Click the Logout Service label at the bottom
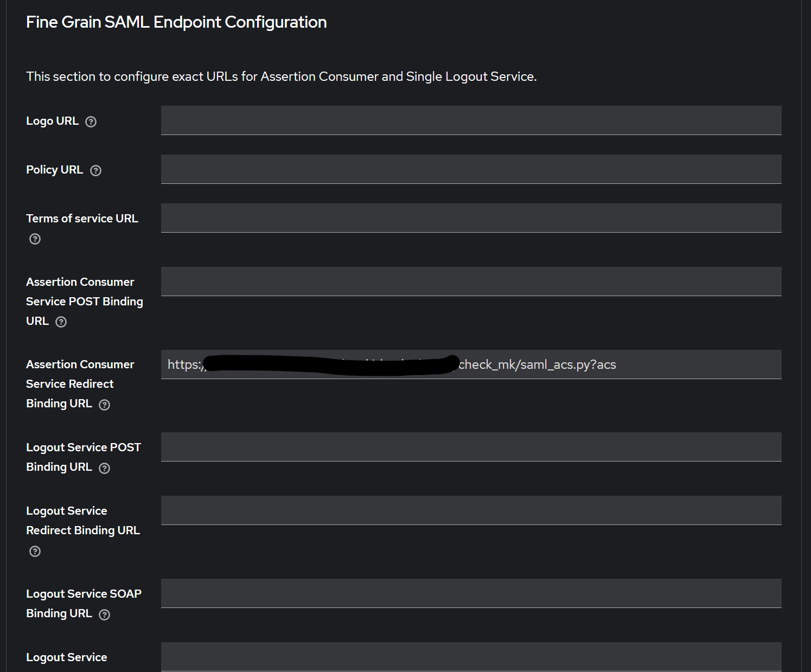This screenshot has height=672, width=811. [x=66, y=657]
